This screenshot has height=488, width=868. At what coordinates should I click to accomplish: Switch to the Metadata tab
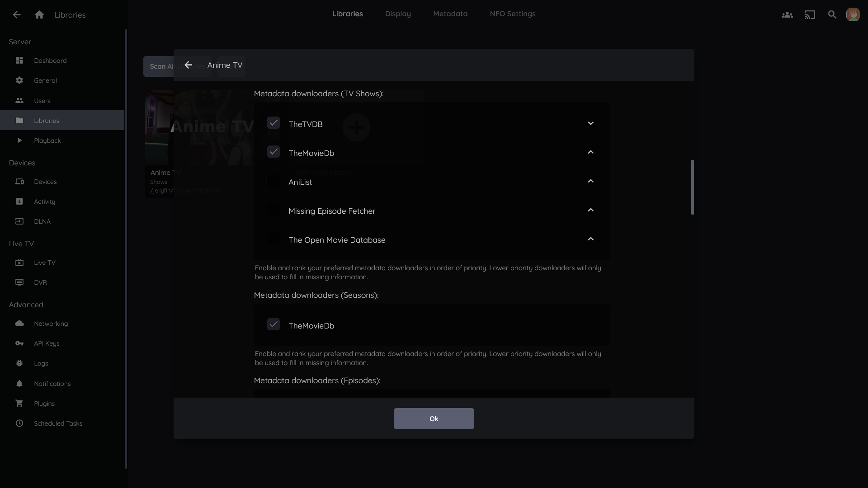(450, 14)
